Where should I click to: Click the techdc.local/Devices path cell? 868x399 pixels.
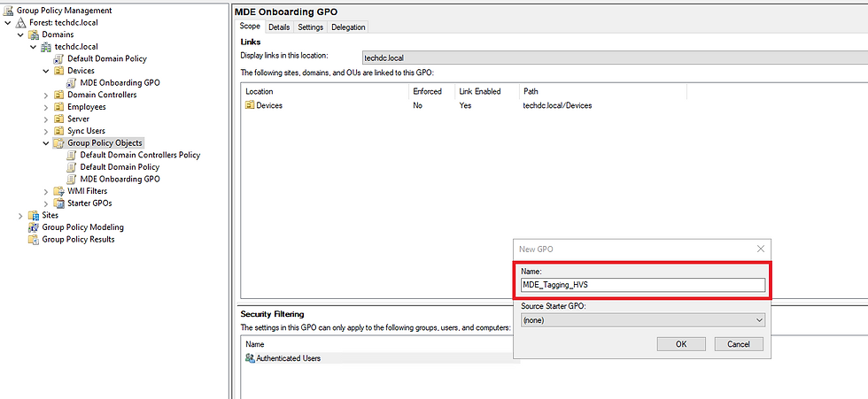[557, 105]
